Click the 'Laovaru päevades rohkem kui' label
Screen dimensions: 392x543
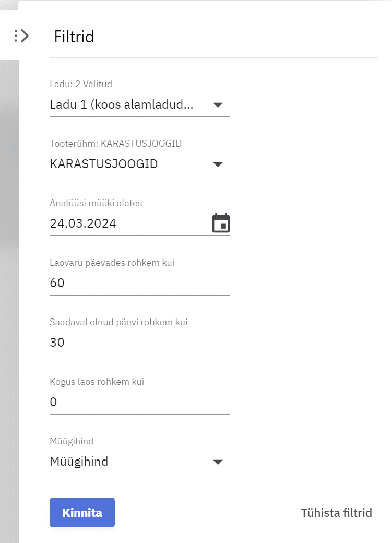[x=112, y=263]
